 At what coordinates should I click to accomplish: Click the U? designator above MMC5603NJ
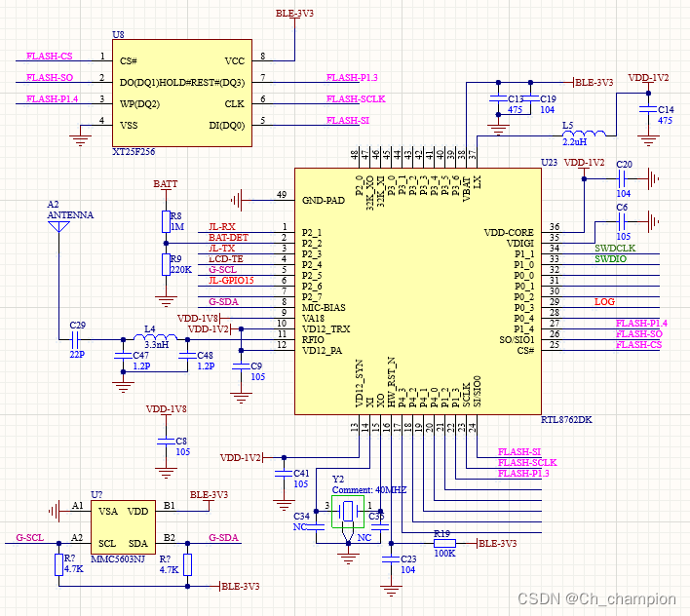pyautogui.click(x=96, y=494)
